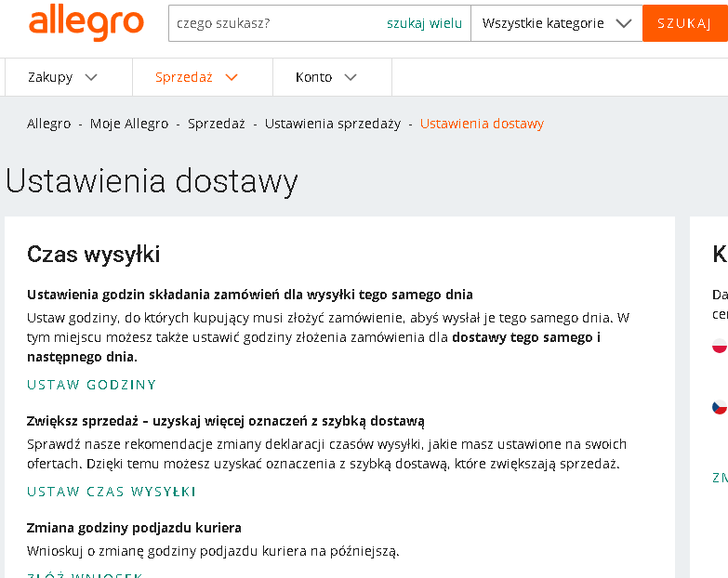Go to 'Moje Allegro' breadcrumb
The image size is (728, 578).
(x=129, y=124)
